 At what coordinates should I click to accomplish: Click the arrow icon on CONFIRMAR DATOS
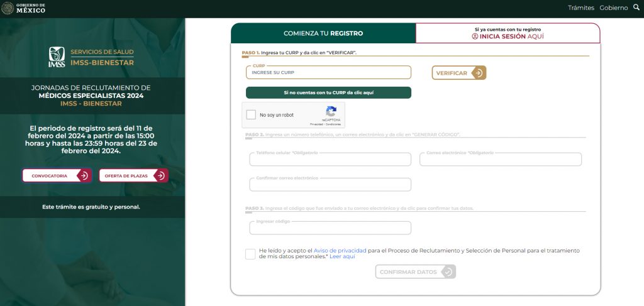pos(447,272)
